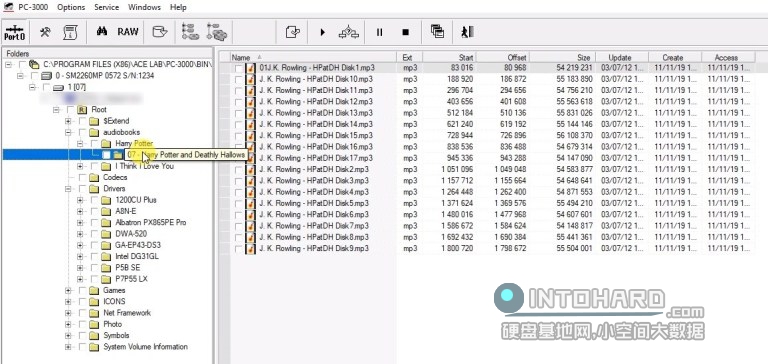Collapse the Drivers folder node
Image resolution: width=768 pixels, height=364 pixels.
[68, 189]
